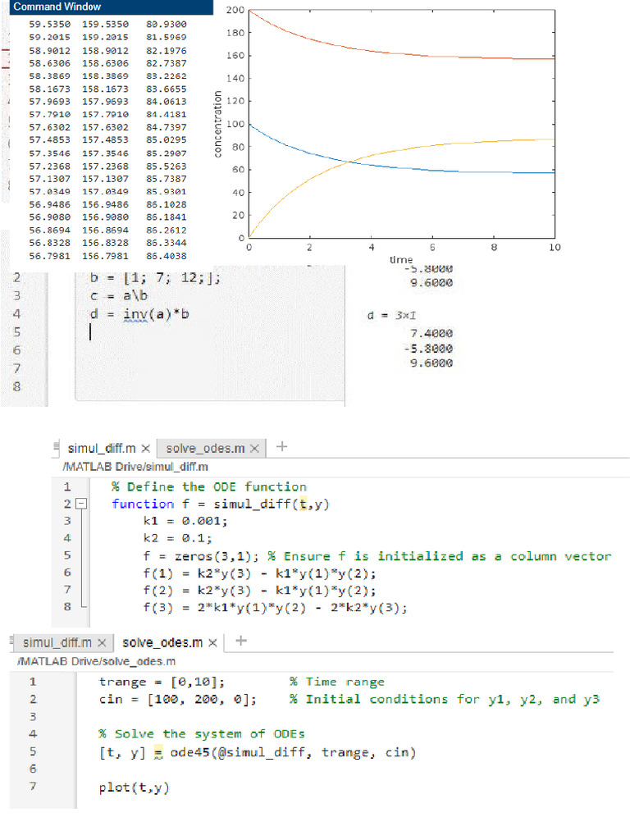This screenshot has width=630, height=840.
Task: Close simul_diff.m tab in upper editor
Action: click(x=145, y=449)
